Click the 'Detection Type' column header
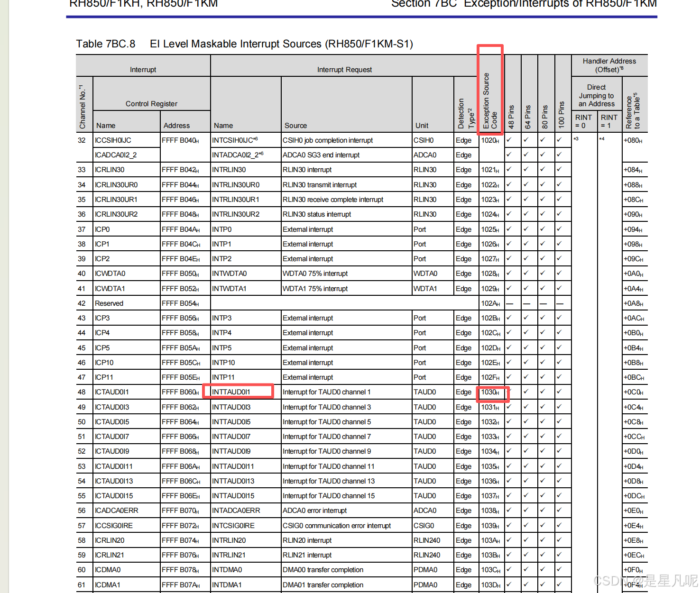This screenshot has height=593, width=700. click(x=465, y=114)
